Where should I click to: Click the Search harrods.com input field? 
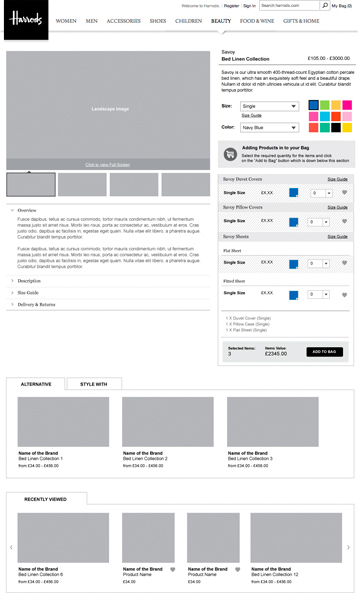[x=290, y=5]
